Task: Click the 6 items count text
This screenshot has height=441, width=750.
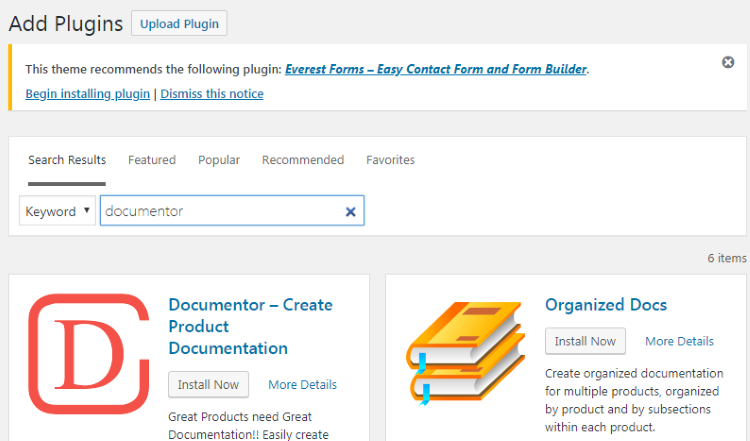Action: (x=727, y=258)
